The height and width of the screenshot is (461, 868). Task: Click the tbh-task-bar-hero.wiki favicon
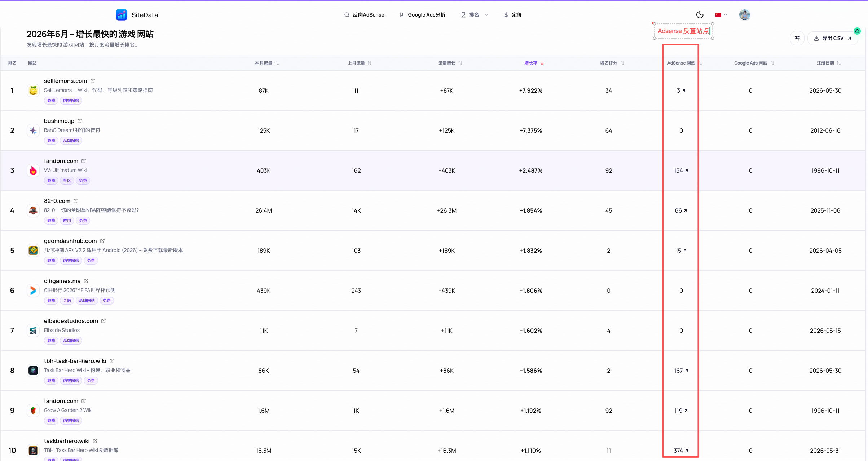point(33,371)
